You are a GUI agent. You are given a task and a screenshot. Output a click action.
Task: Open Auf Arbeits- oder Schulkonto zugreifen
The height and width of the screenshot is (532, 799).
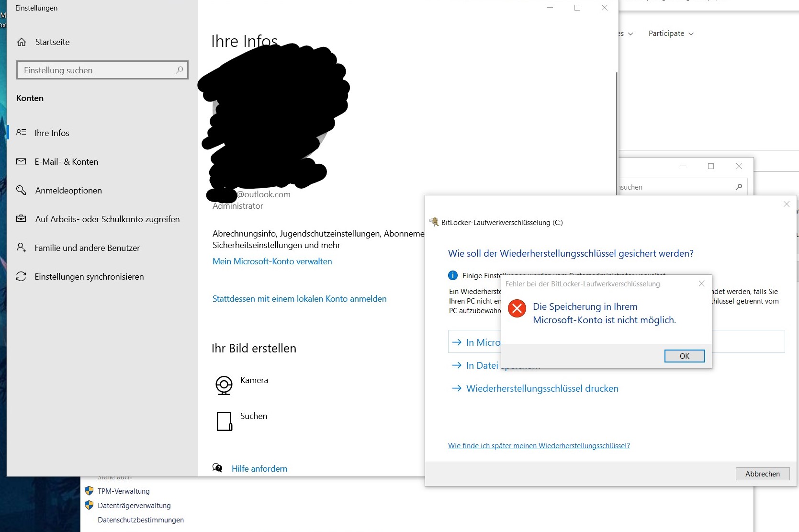point(107,219)
